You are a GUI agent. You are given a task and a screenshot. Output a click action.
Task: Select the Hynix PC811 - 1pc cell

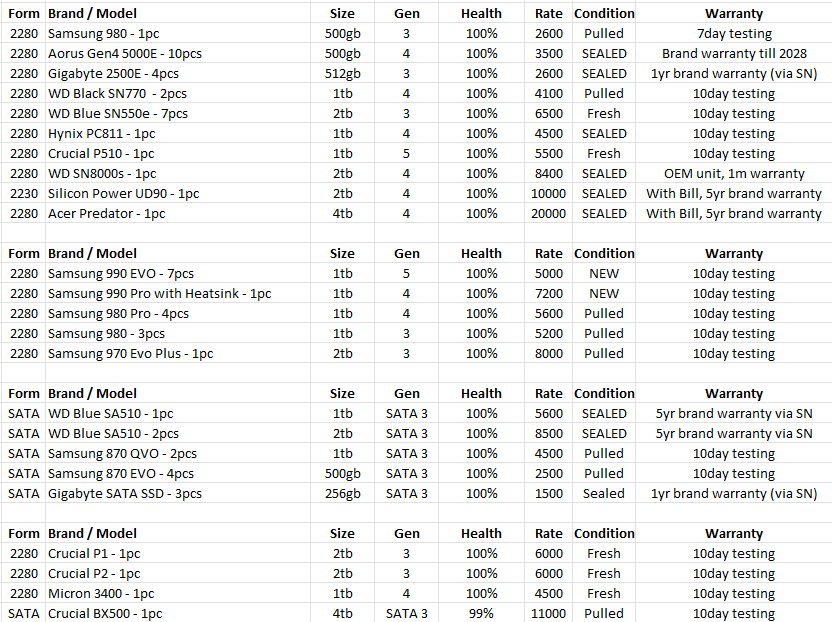[x=178, y=133]
